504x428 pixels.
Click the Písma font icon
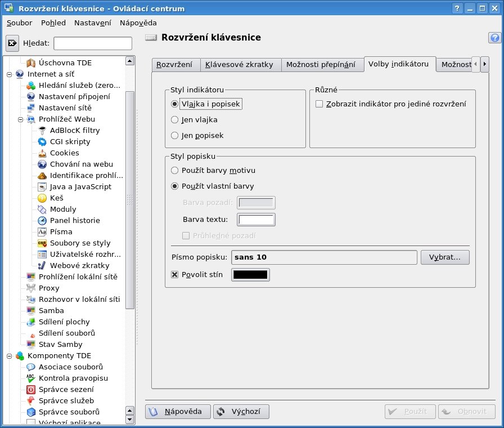42,231
